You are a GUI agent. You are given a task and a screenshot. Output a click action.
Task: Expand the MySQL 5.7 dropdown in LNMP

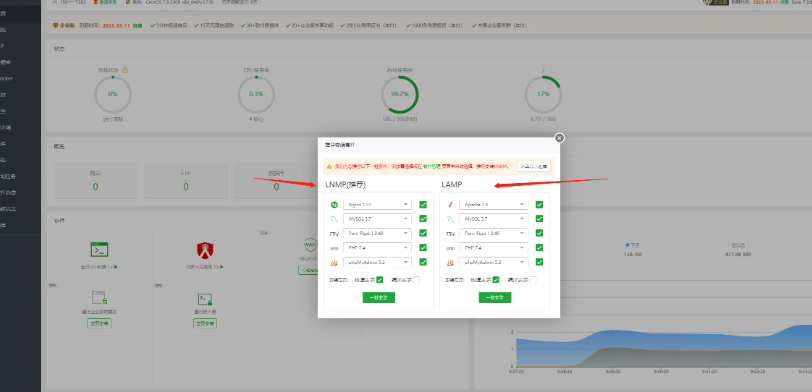377,219
